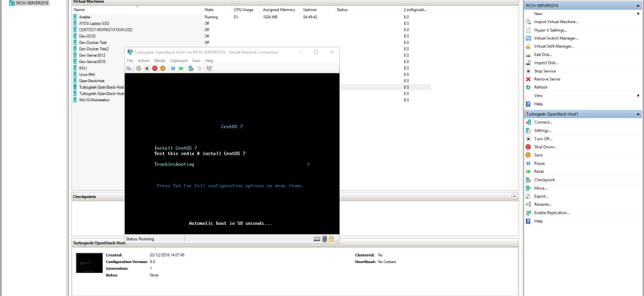Pause the VM from connection toolbar

173,68
